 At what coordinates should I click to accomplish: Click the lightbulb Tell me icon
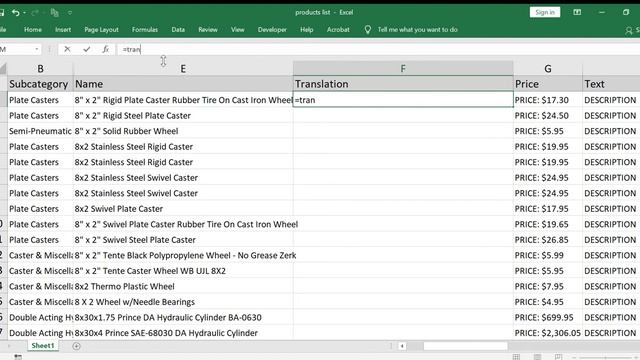point(368,29)
